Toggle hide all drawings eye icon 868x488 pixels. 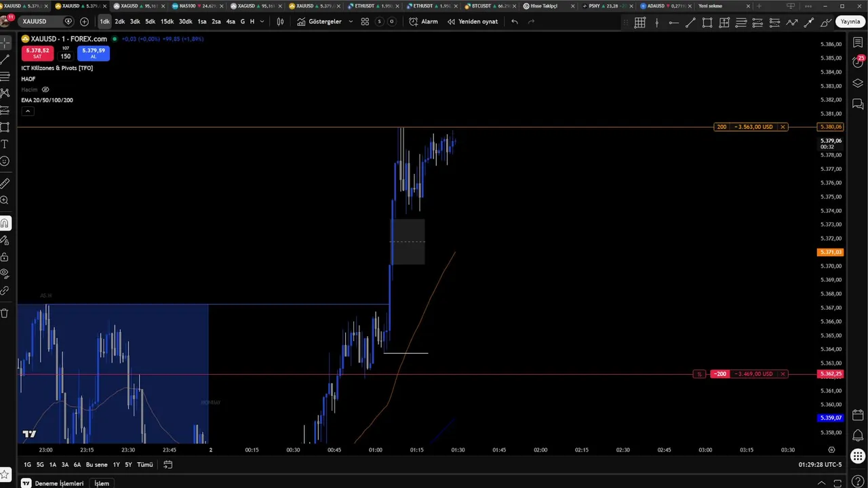(x=4, y=274)
